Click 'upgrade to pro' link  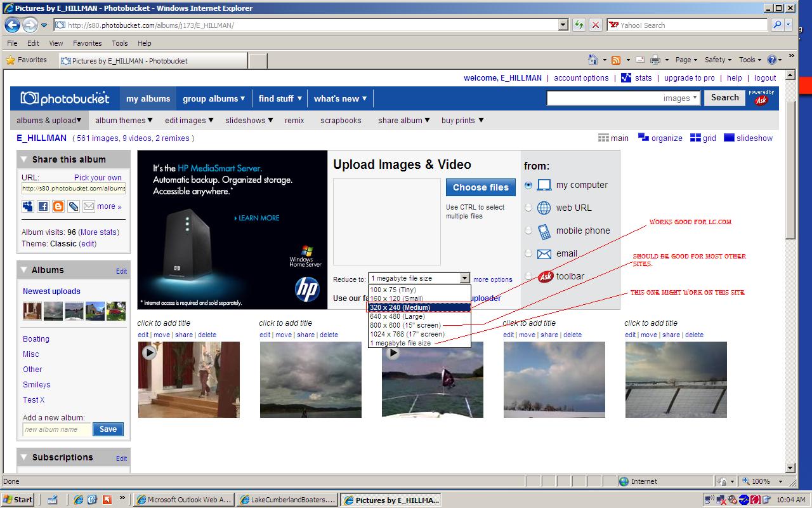coord(689,78)
